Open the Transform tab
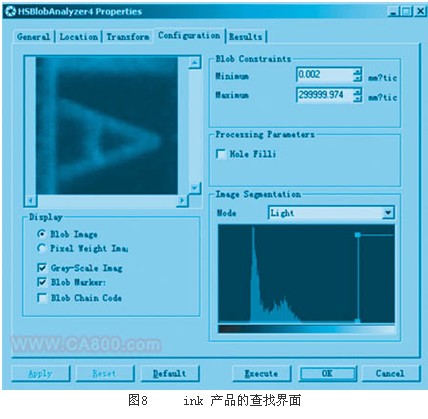 [x=128, y=37]
